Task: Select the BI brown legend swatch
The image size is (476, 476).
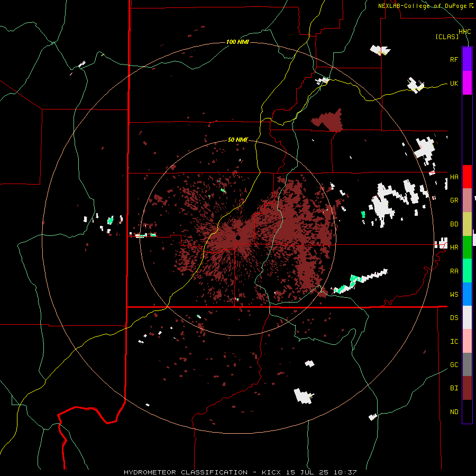Action: coord(467,388)
